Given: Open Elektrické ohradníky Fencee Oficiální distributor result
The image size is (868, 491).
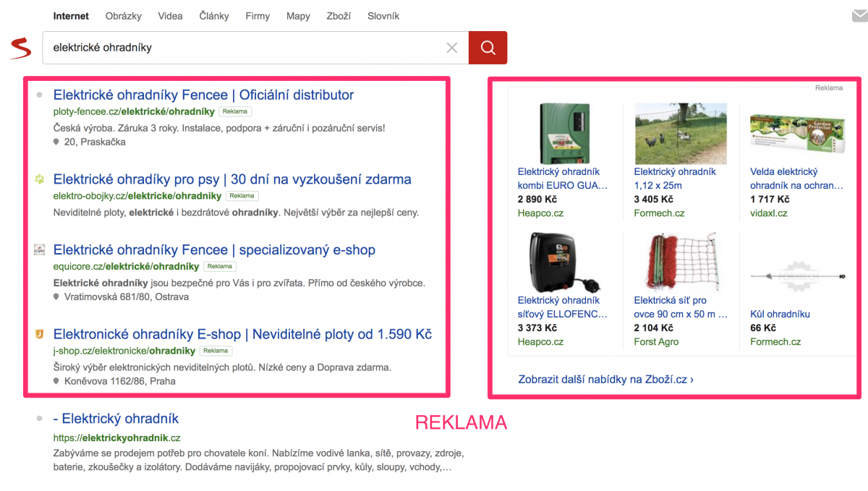Looking at the screenshot, I should (x=203, y=95).
